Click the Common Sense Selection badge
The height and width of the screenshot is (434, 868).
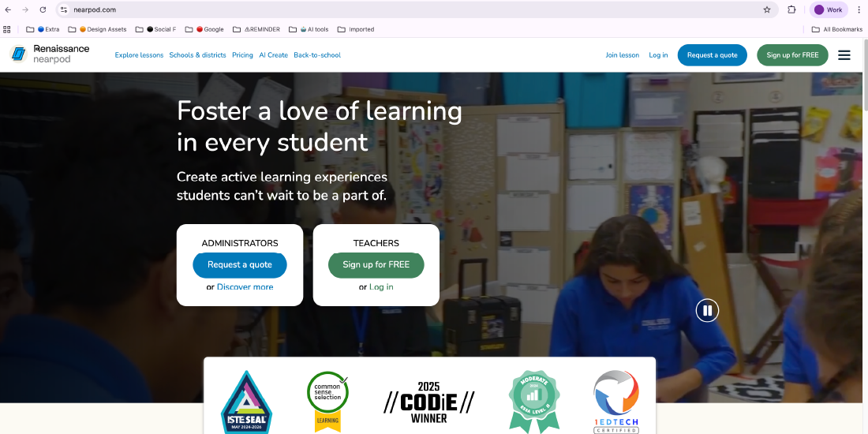coord(327,402)
